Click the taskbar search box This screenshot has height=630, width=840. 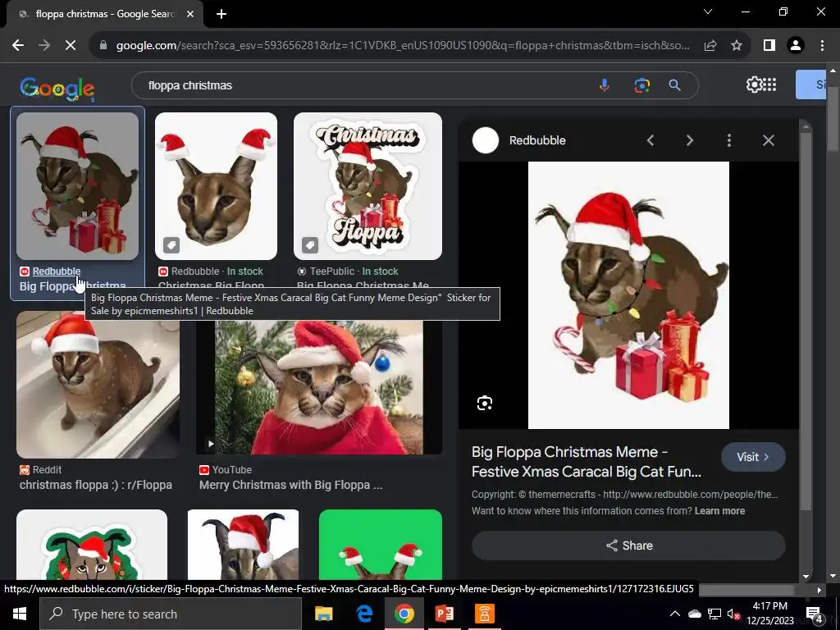[171, 614]
